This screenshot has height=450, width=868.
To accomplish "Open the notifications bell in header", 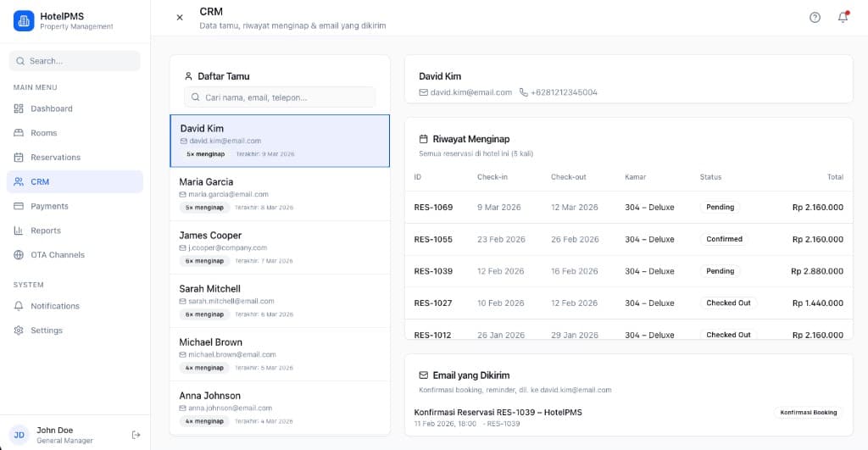I will [843, 17].
